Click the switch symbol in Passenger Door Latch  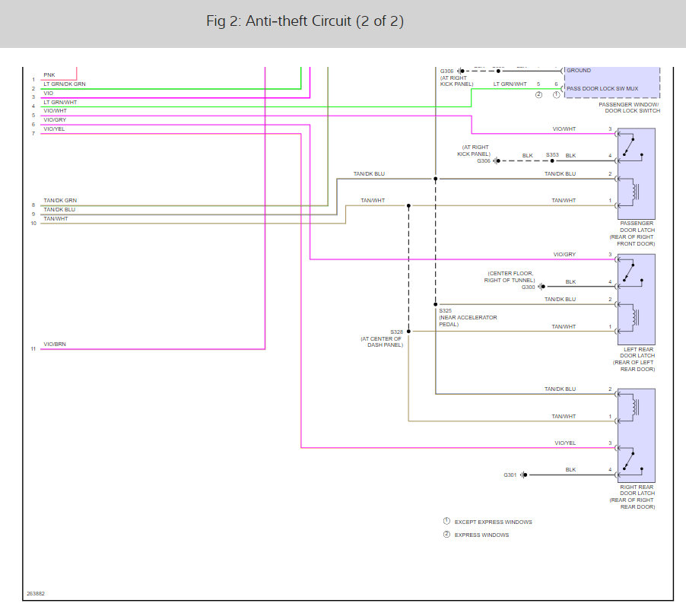(x=631, y=148)
